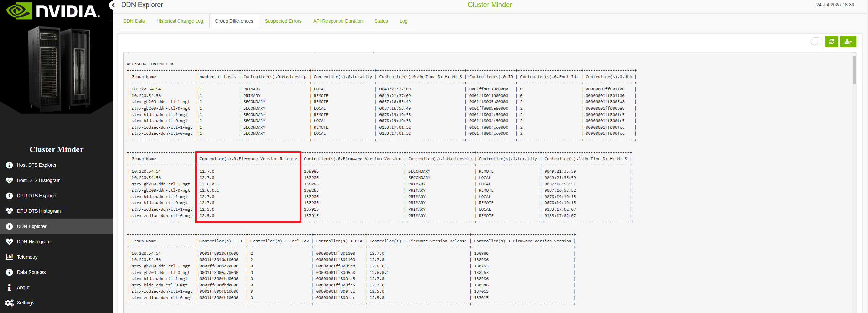868x313 pixels.
Task: Click ID 0001ff8011000000 in the 10.220.54.54 row
Action: pyautogui.click(x=489, y=89)
